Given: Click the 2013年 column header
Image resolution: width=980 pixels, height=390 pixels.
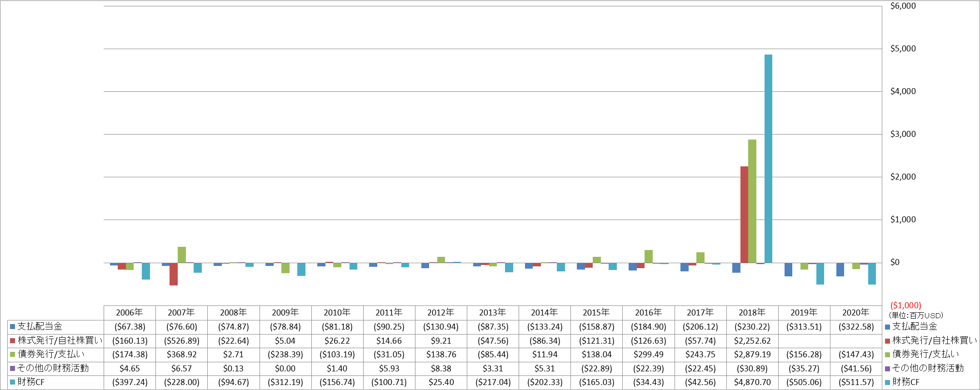Looking at the screenshot, I should 493,313.
